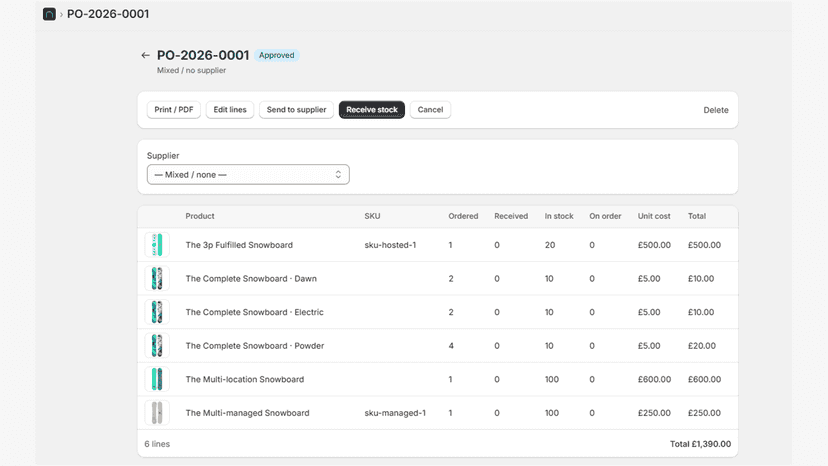Open the Complete Snowboard Electric thumbnail
This screenshot has height=466, width=828.
click(x=157, y=312)
